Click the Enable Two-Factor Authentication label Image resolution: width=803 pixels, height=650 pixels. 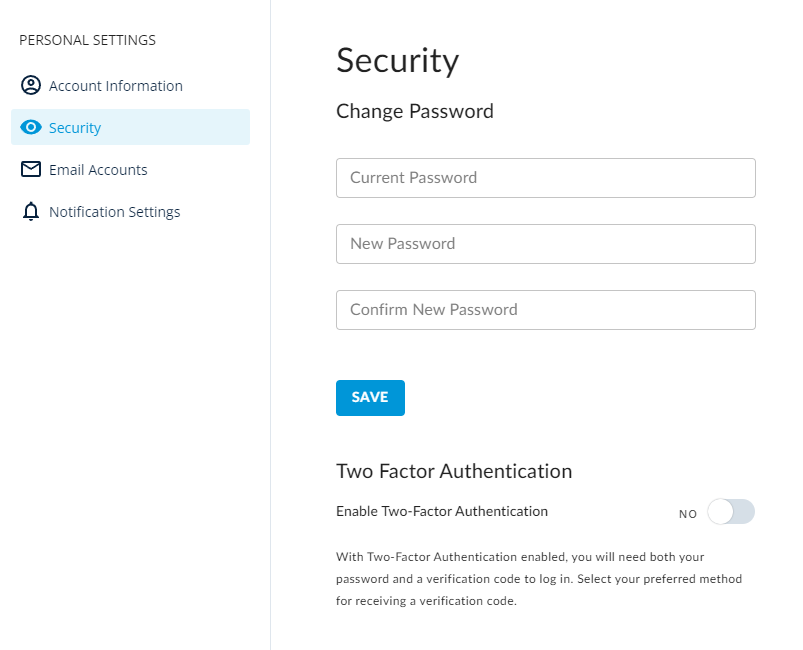pyautogui.click(x=442, y=511)
